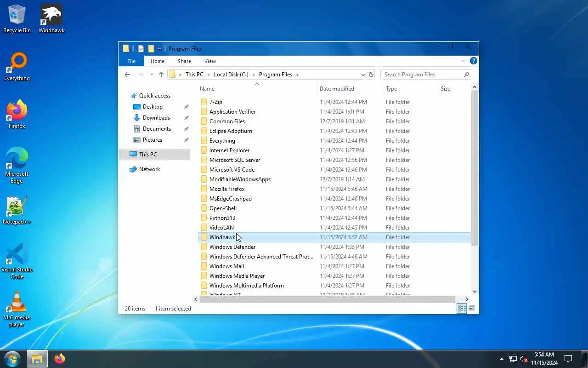This screenshot has height=368, width=588.
Task: Click This PC in the breadcrumb
Action: click(194, 75)
